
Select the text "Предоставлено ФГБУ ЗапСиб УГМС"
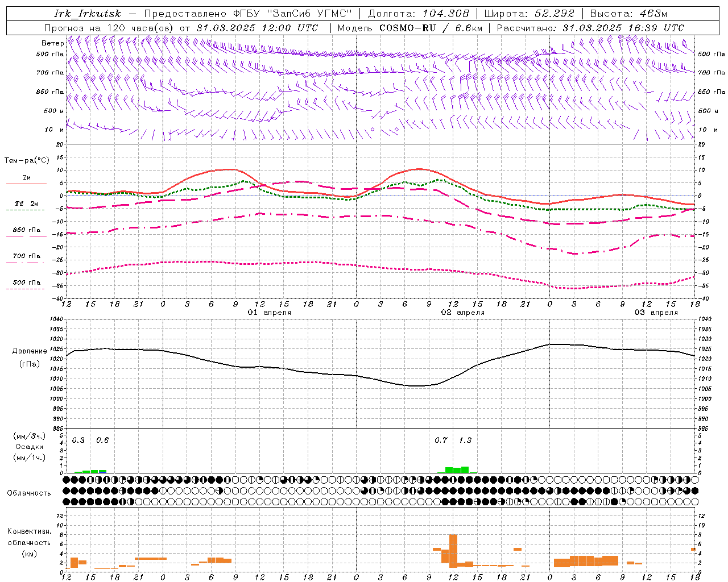[249, 14]
